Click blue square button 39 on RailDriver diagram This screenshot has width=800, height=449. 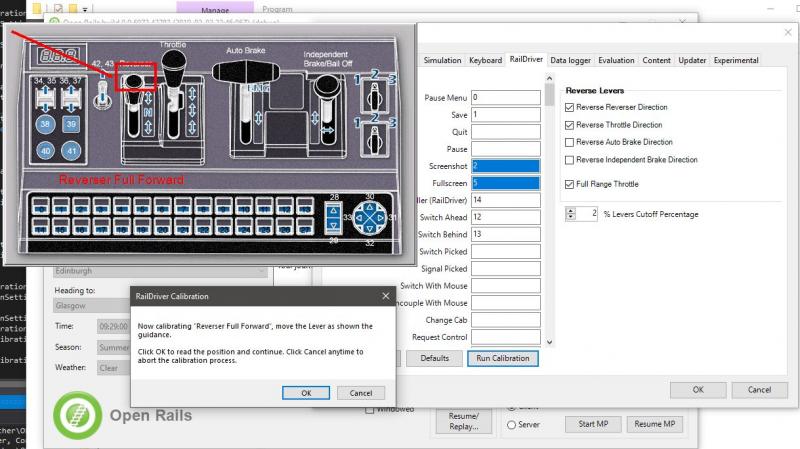click(71, 124)
